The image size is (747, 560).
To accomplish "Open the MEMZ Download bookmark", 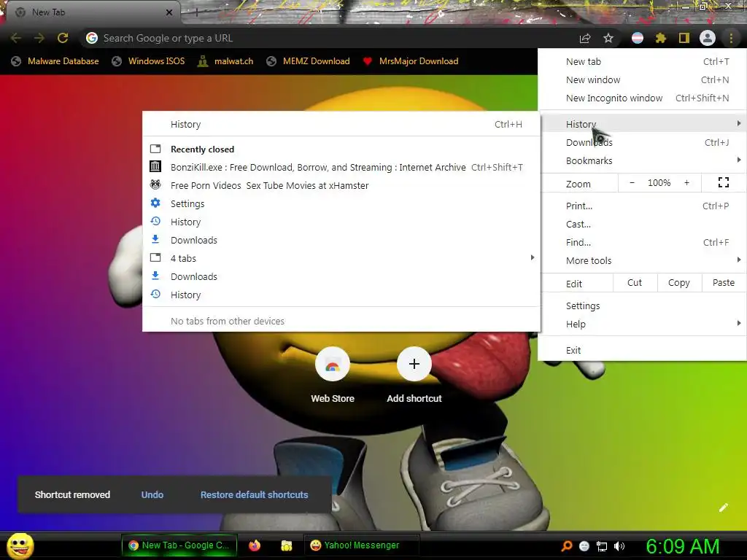I will click(309, 61).
